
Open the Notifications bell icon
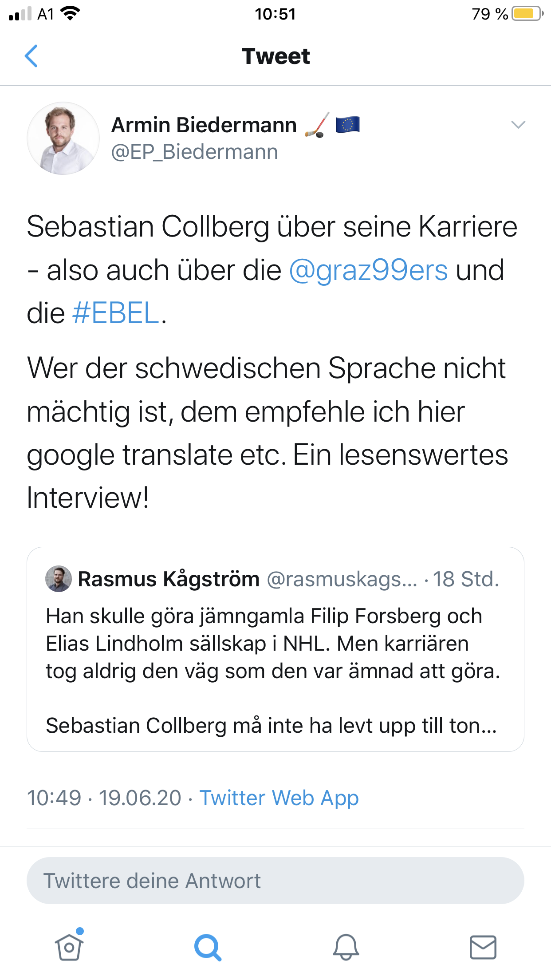coord(346,947)
